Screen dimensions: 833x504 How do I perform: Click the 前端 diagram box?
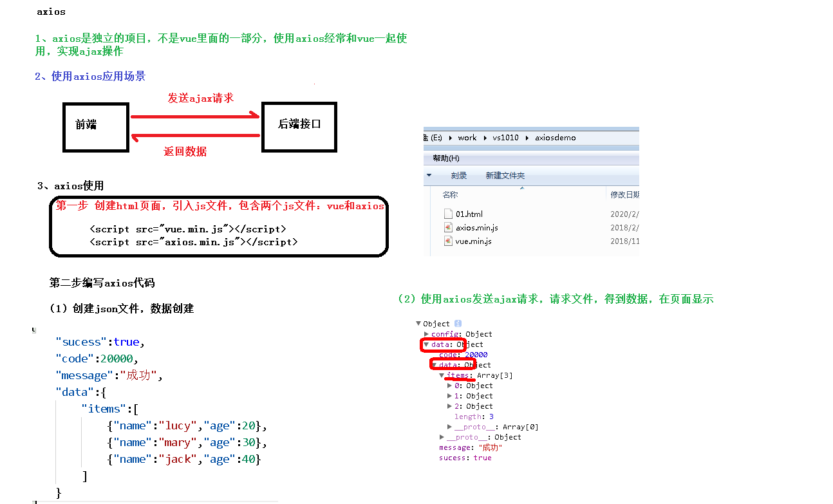click(x=95, y=126)
